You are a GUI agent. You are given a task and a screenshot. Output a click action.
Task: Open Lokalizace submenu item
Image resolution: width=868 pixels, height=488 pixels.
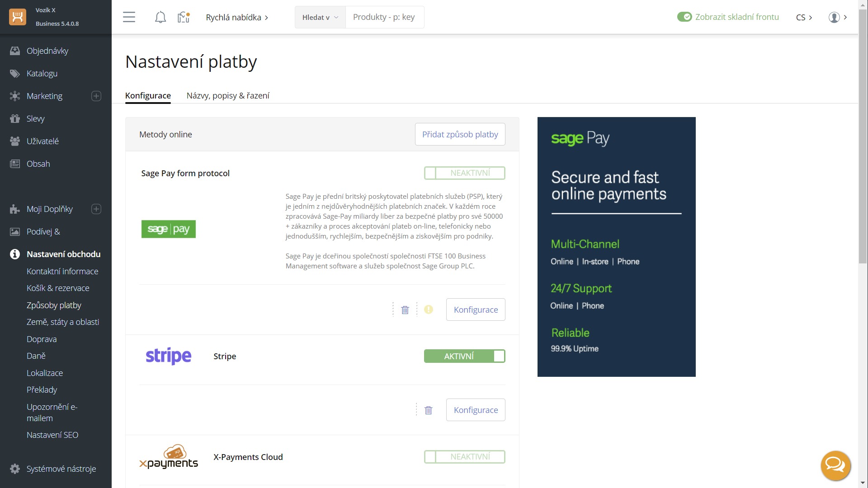[45, 373]
